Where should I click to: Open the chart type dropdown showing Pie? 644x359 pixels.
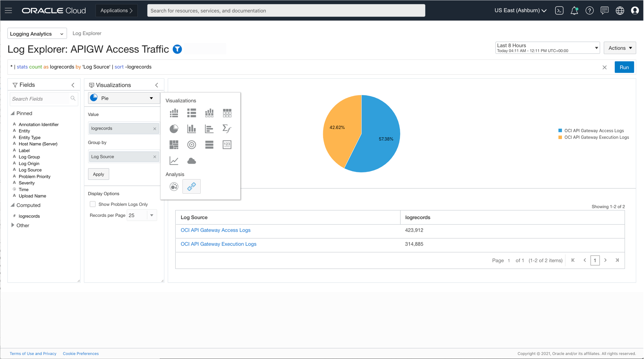123,98
